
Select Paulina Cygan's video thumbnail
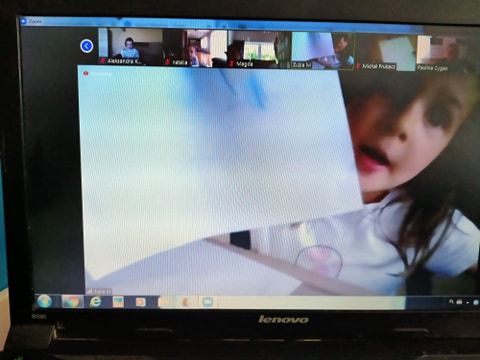(x=447, y=53)
